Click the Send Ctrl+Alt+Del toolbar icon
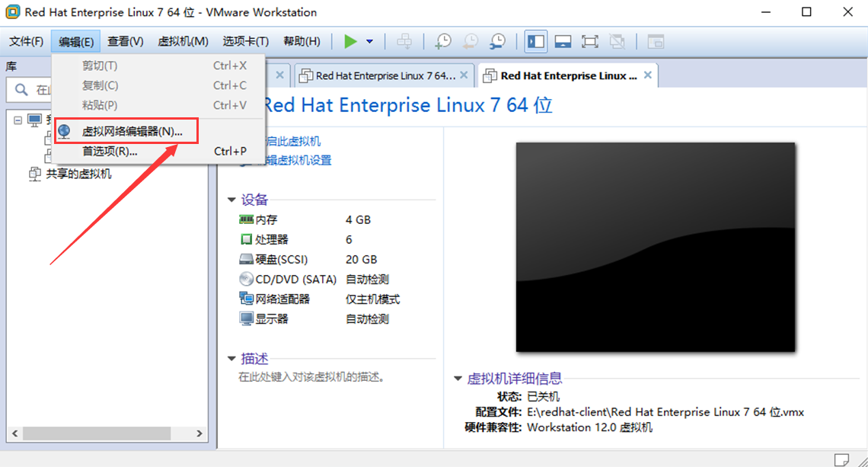 coord(404,42)
